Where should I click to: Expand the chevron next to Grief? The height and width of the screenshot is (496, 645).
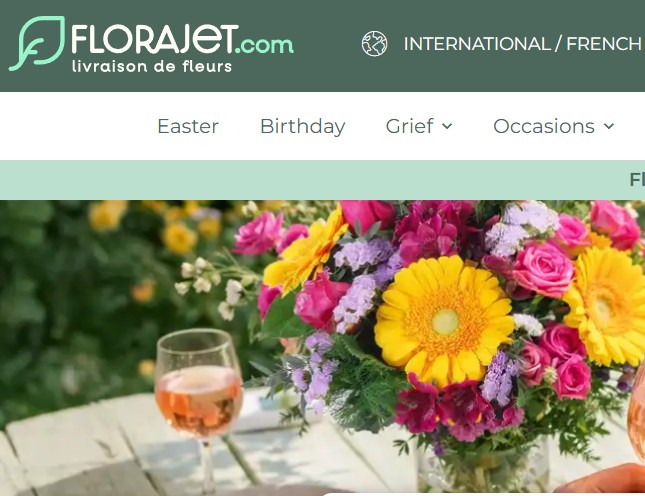click(x=447, y=126)
